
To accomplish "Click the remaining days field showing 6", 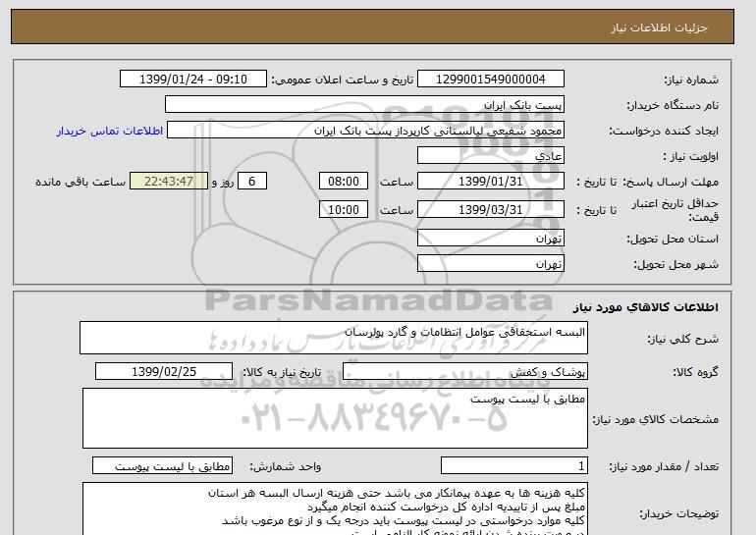I will click(251, 182).
